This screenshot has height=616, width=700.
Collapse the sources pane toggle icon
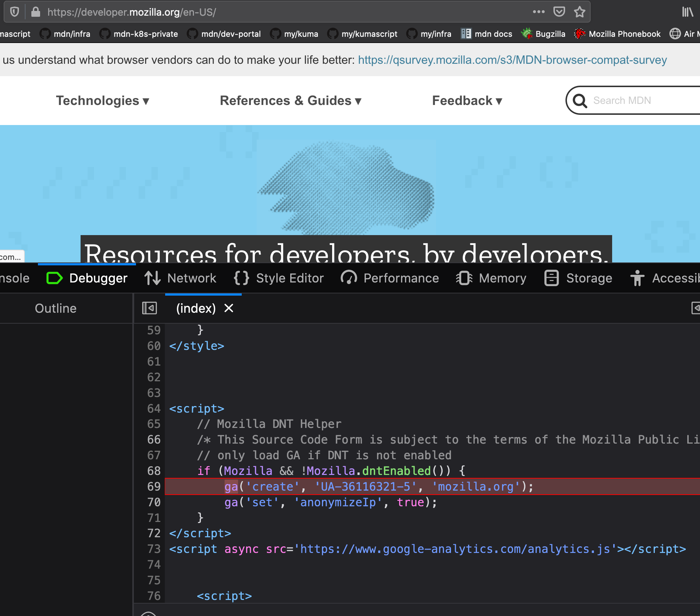149,308
